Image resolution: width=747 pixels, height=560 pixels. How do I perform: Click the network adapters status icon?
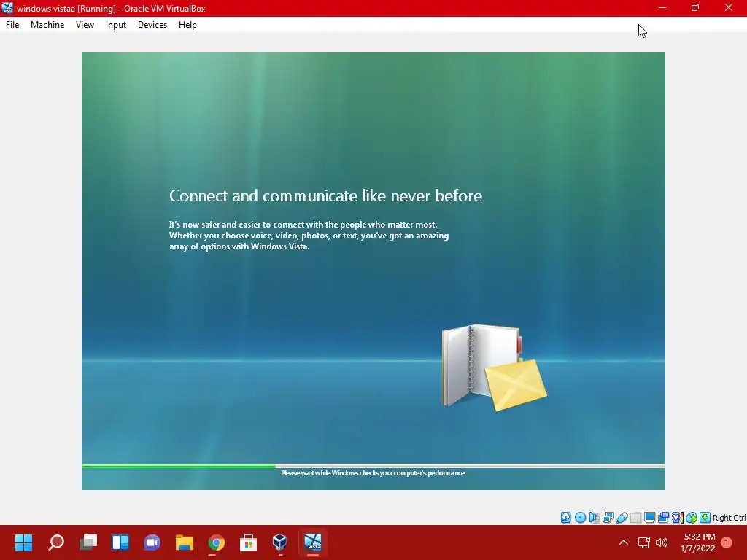pyautogui.click(x=608, y=517)
